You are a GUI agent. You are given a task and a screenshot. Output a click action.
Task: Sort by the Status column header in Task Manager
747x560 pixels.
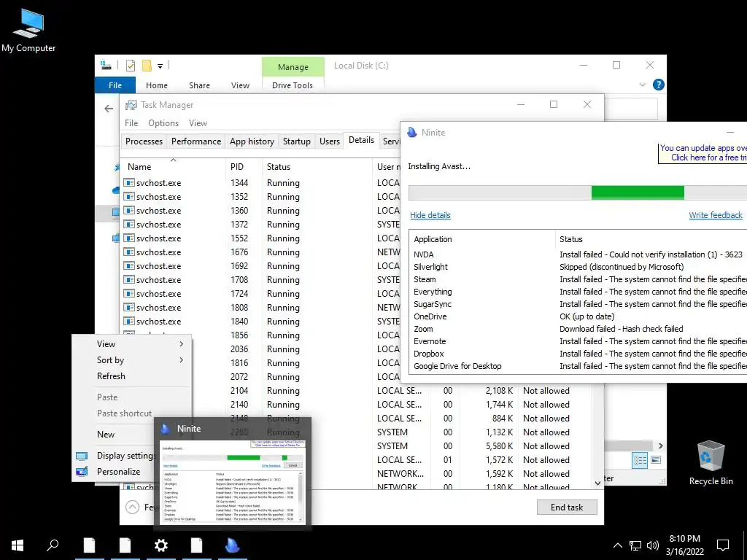[x=317, y=167]
